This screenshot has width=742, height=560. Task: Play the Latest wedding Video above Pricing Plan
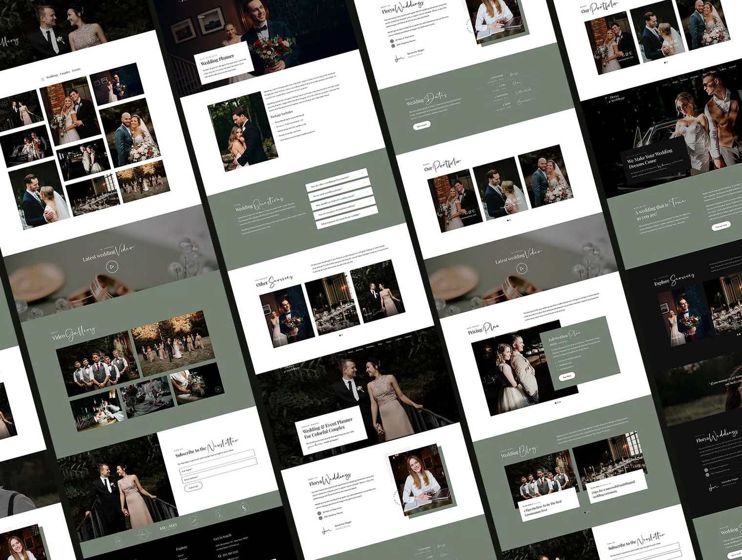(521, 269)
